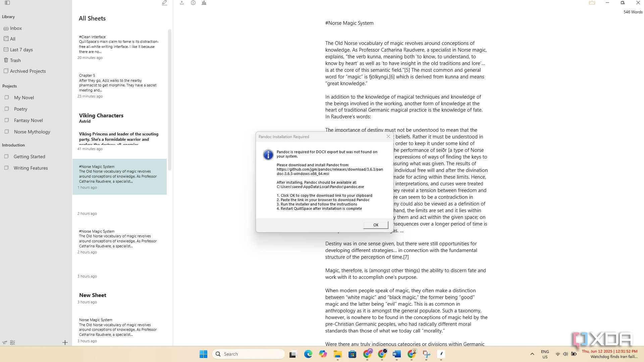Show hidden system tray icons

pos(532,354)
